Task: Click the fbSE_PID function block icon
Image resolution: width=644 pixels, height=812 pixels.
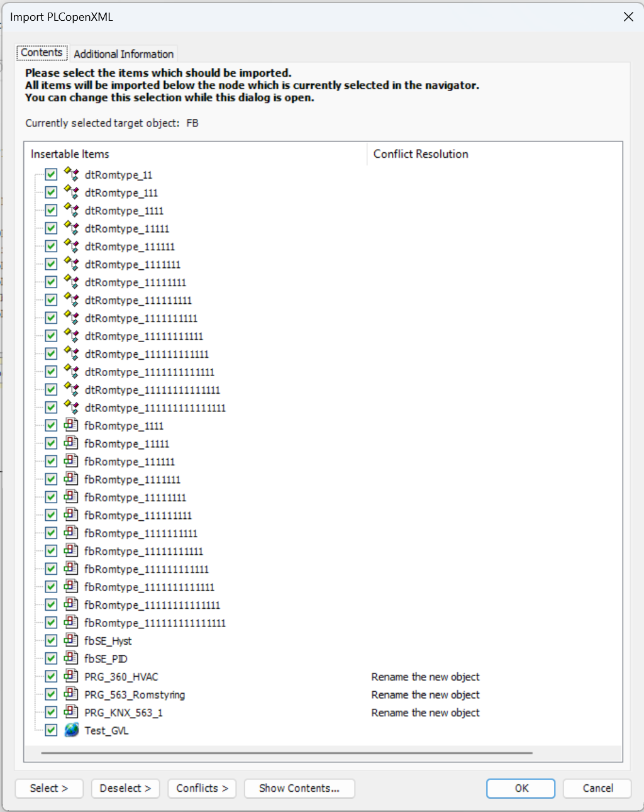Action: (x=70, y=658)
